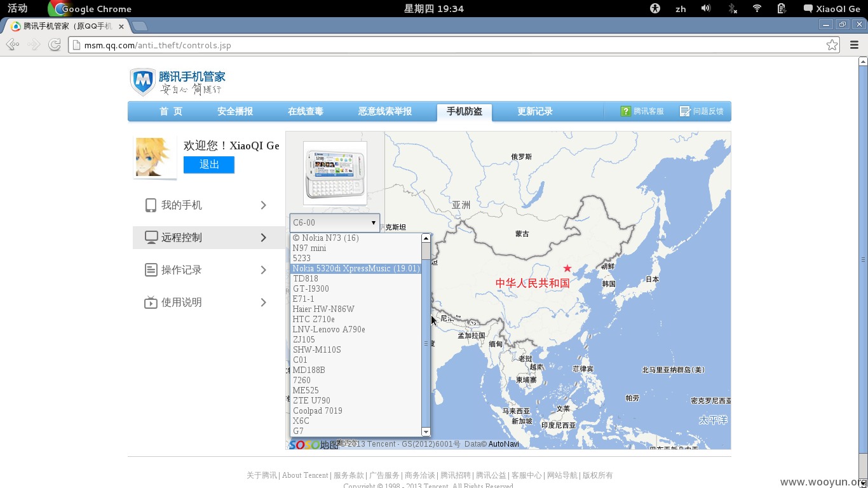
Task: Open the 更新记录 navigation tab
Action: pyautogui.click(x=535, y=111)
